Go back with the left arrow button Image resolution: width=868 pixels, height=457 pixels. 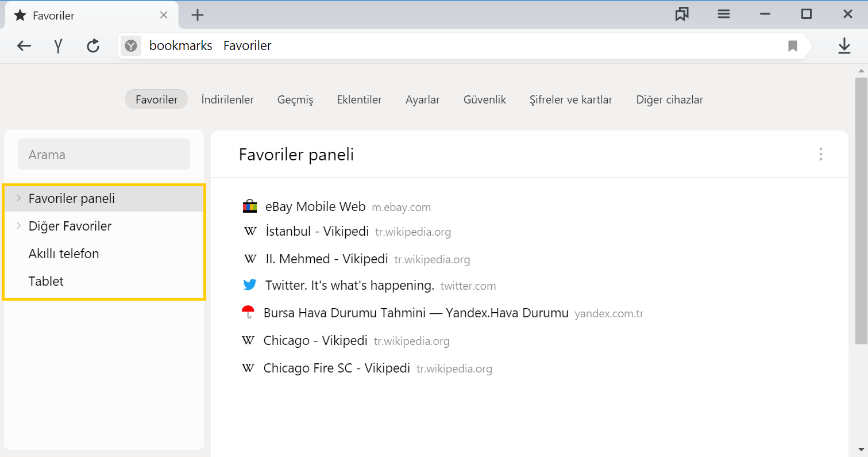(24, 46)
